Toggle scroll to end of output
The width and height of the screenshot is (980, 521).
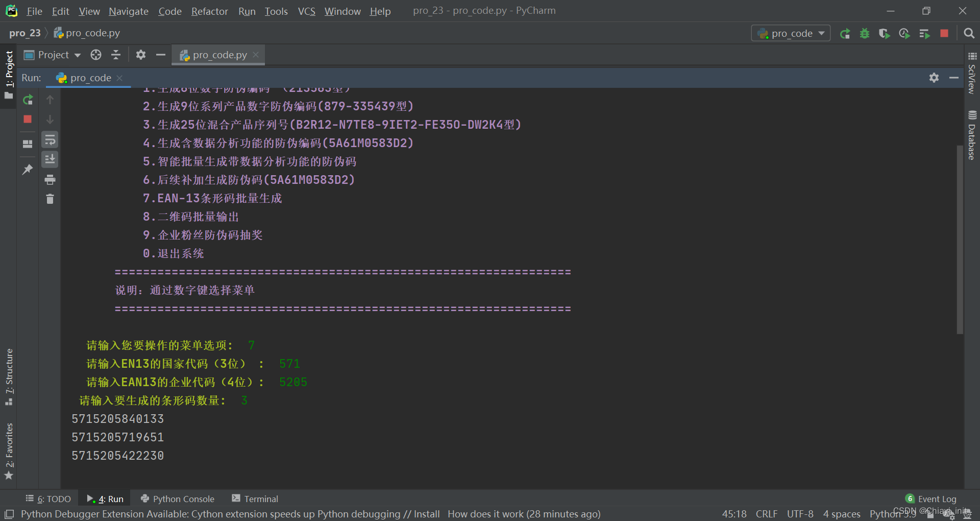(50, 159)
